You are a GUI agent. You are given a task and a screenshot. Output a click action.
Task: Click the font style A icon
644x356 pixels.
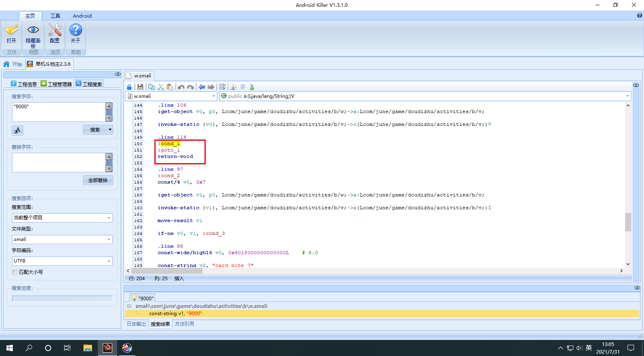coord(17,130)
